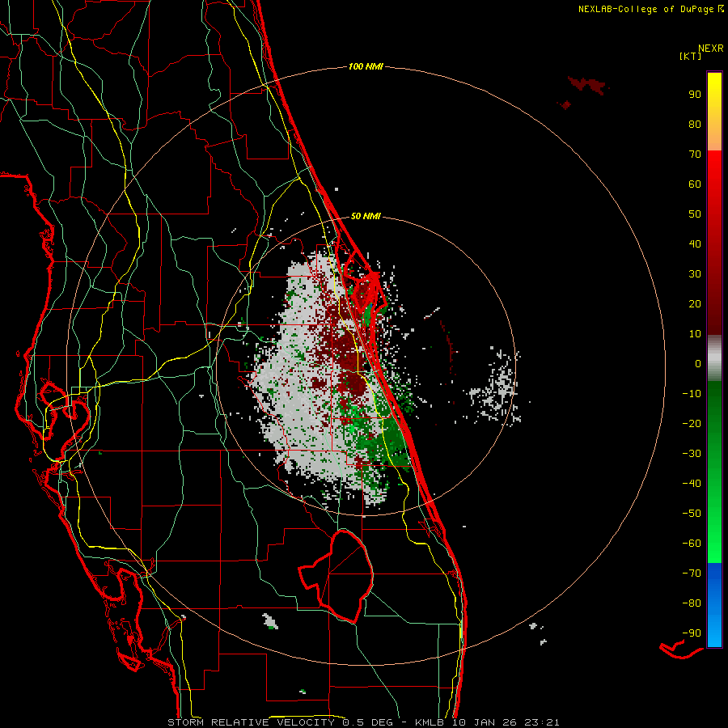Viewport: 728px width, 728px height.
Task: Select the -90 scale label
Action: (692, 633)
